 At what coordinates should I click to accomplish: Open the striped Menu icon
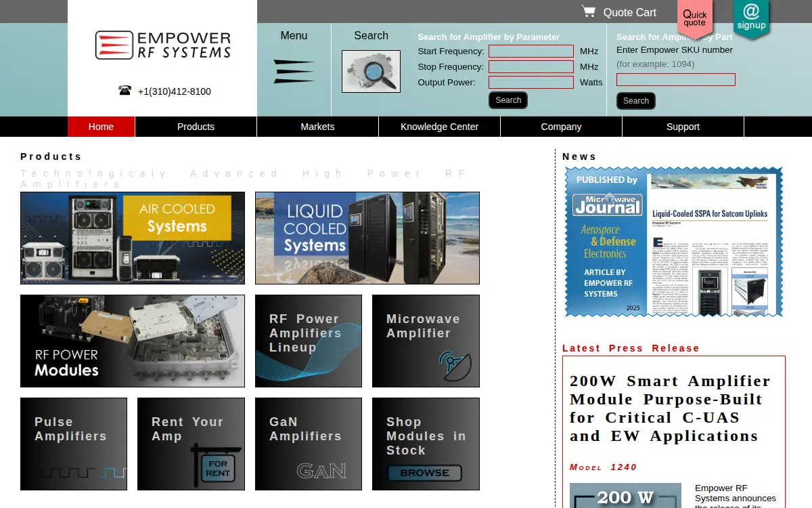294,71
